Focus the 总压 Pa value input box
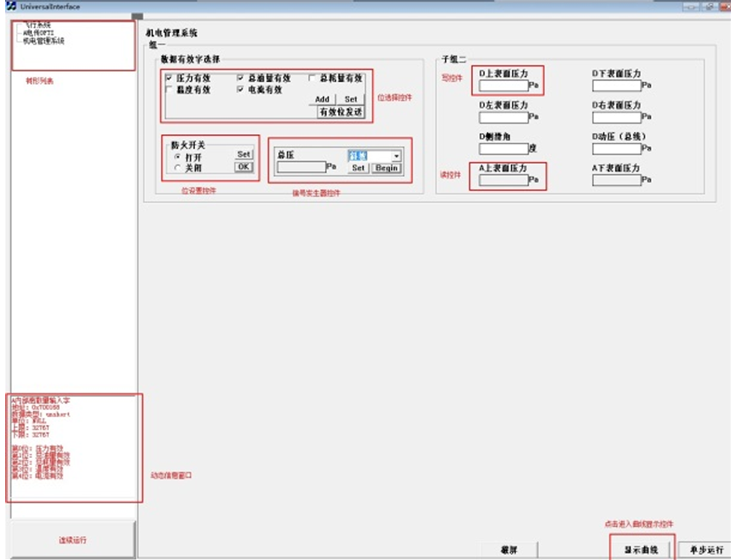The image size is (731, 560). (301, 167)
